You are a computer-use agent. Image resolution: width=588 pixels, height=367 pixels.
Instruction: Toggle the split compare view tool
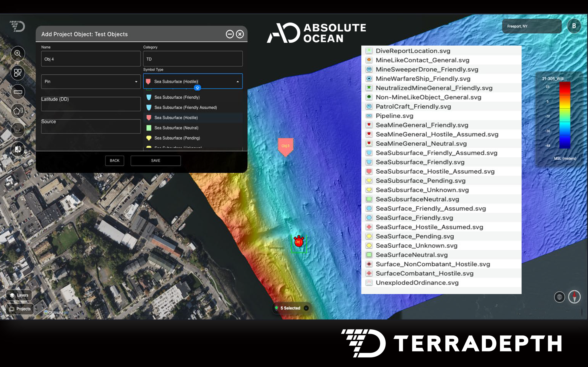pyautogui.click(x=18, y=149)
